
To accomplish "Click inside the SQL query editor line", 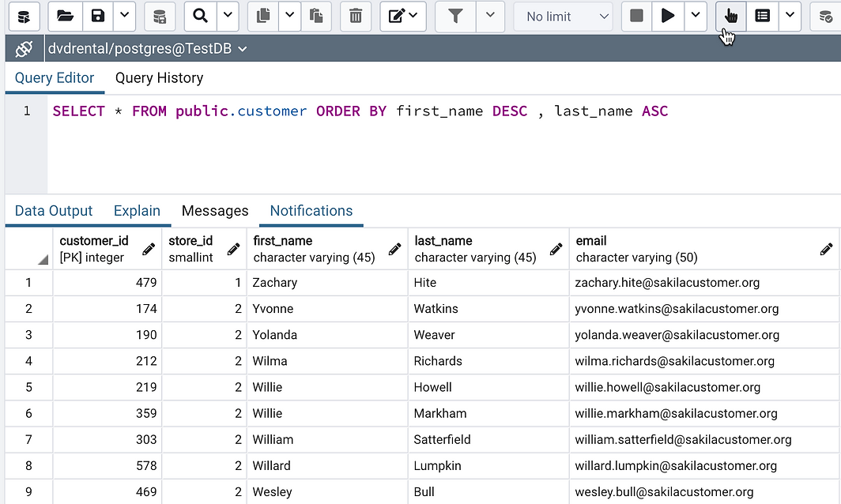I will pos(360,111).
